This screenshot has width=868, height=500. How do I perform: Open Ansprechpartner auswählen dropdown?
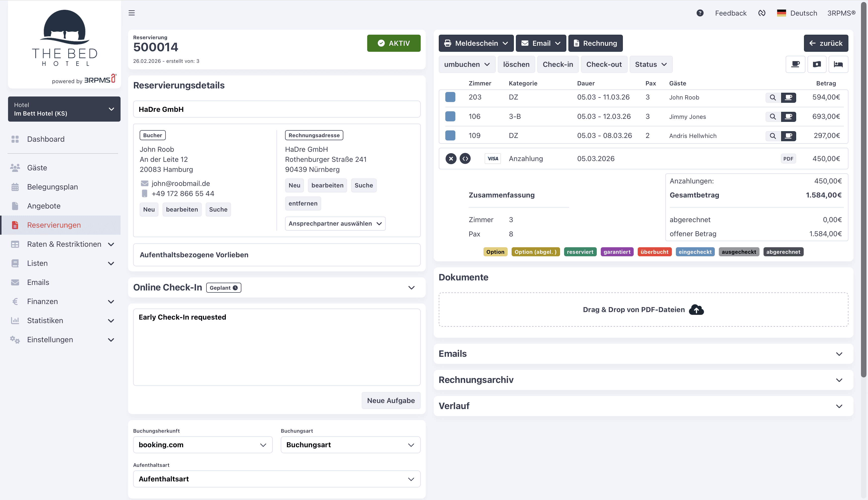pyautogui.click(x=335, y=224)
